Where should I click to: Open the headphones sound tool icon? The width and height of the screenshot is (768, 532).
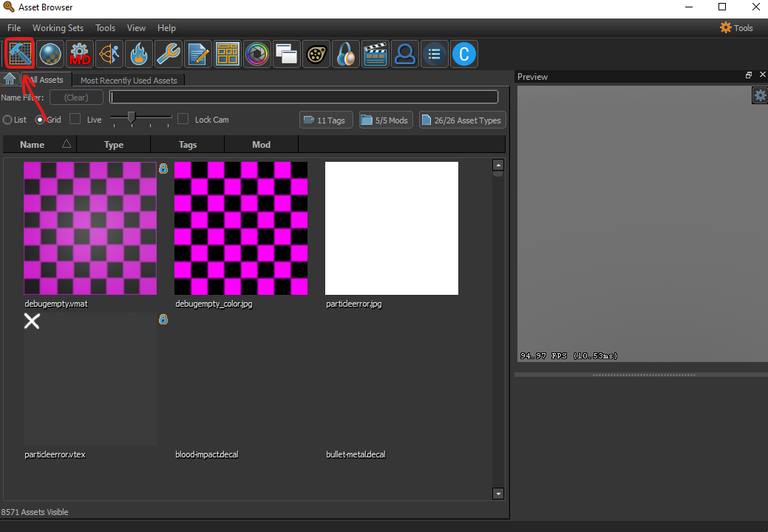point(346,54)
